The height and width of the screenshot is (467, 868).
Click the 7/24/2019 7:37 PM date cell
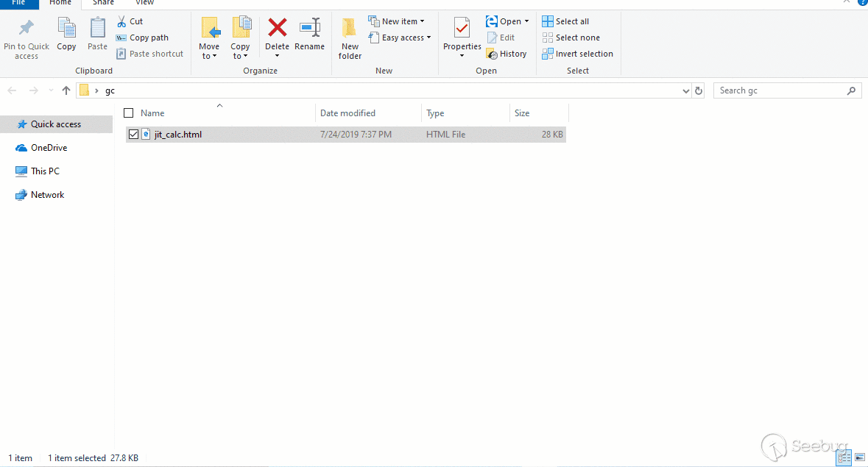pyautogui.click(x=356, y=135)
